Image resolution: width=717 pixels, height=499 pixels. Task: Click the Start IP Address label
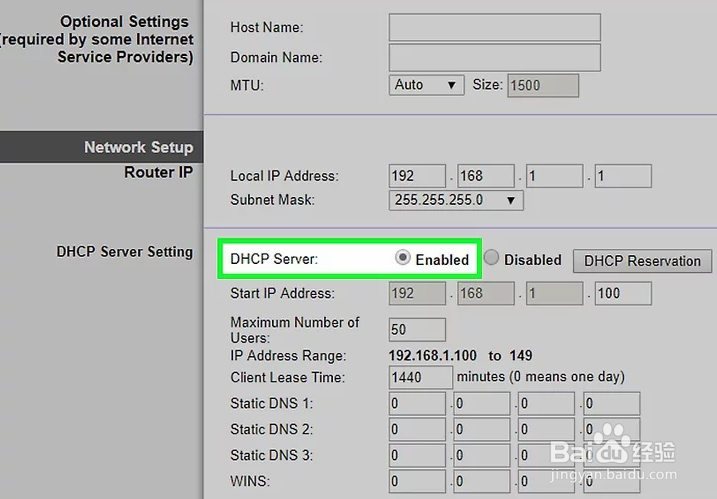click(283, 294)
